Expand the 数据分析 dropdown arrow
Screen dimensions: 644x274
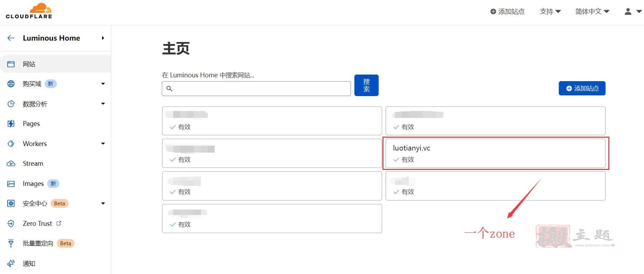(103, 104)
